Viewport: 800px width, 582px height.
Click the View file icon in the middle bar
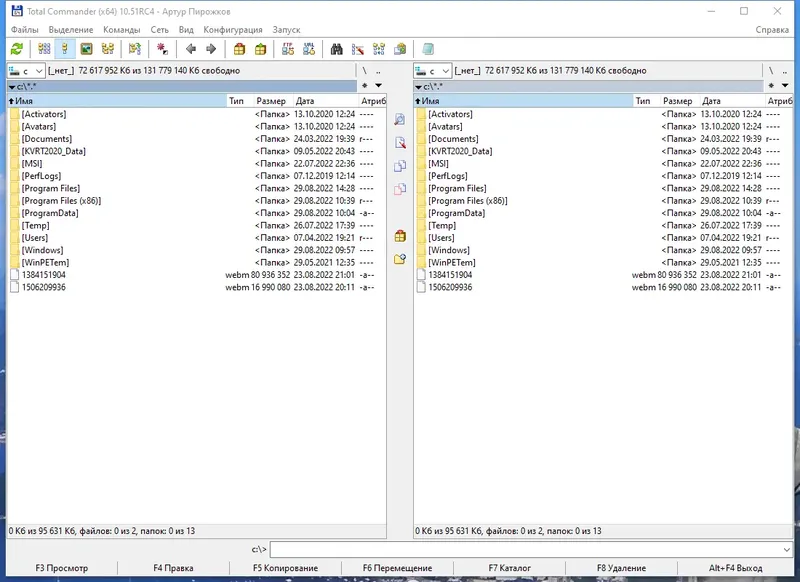[400, 119]
